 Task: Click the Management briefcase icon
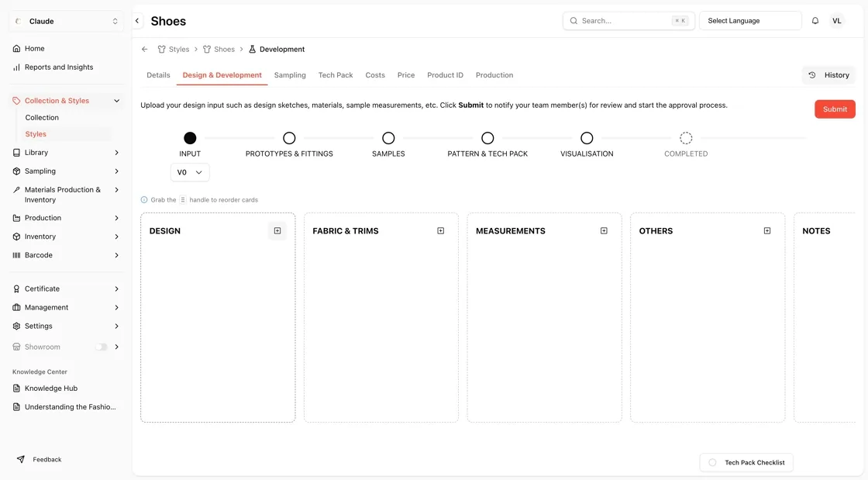pyautogui.click(x=16, y=308)
